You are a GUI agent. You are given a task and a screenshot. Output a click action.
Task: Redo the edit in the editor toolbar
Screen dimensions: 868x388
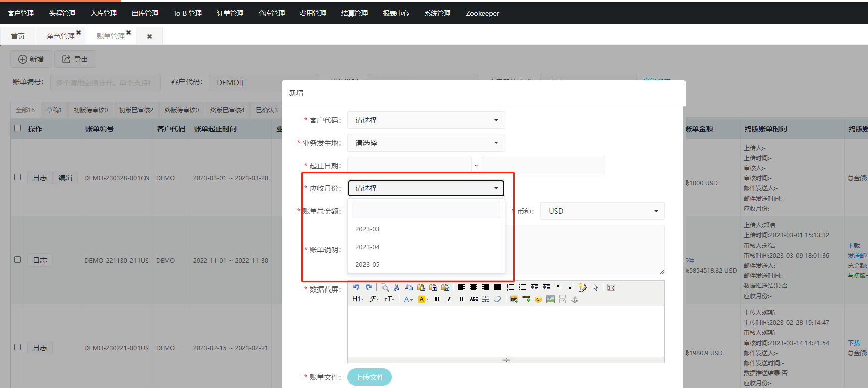pos(369,287)
